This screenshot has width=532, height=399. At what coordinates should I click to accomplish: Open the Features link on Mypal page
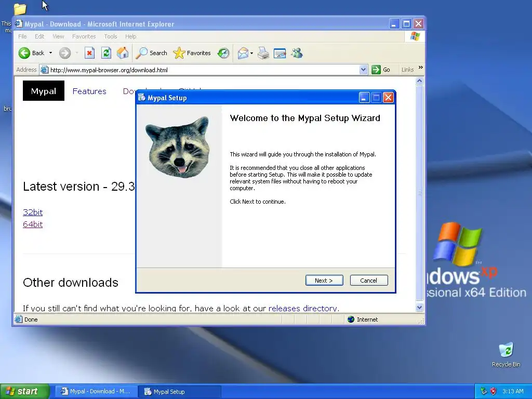(x=89, y=91)
